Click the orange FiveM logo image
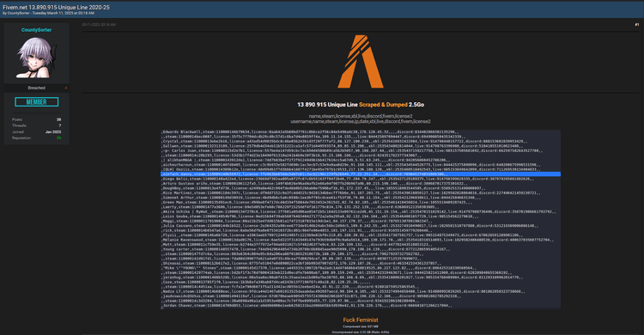 click(x=360, y=62)
